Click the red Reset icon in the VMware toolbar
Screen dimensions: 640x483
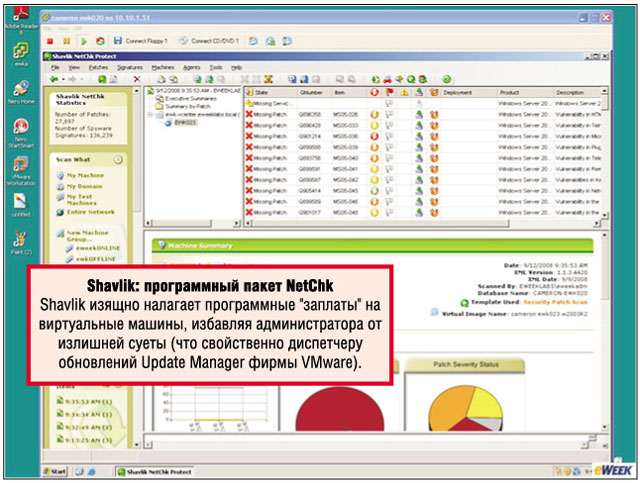click(x=100, y=41)
